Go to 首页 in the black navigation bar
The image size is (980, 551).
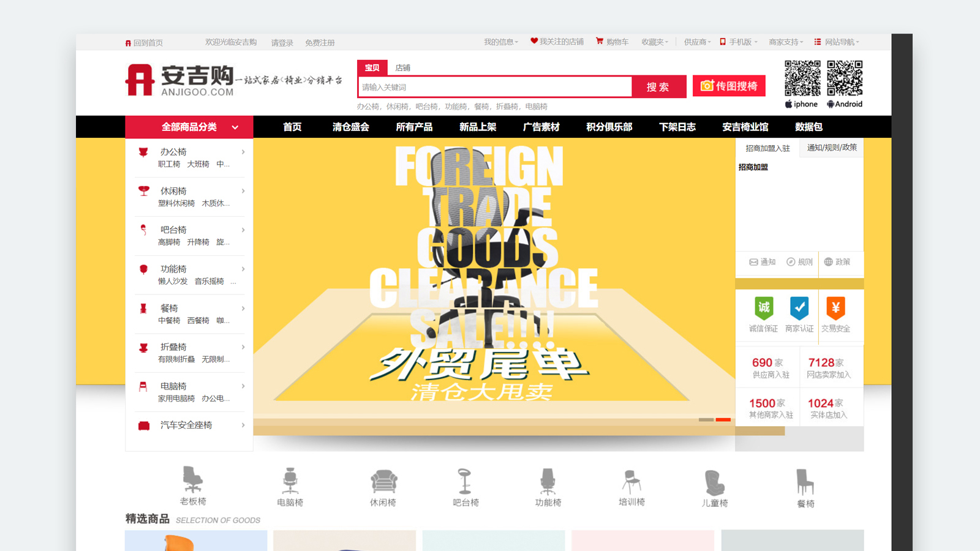point(292,127)
